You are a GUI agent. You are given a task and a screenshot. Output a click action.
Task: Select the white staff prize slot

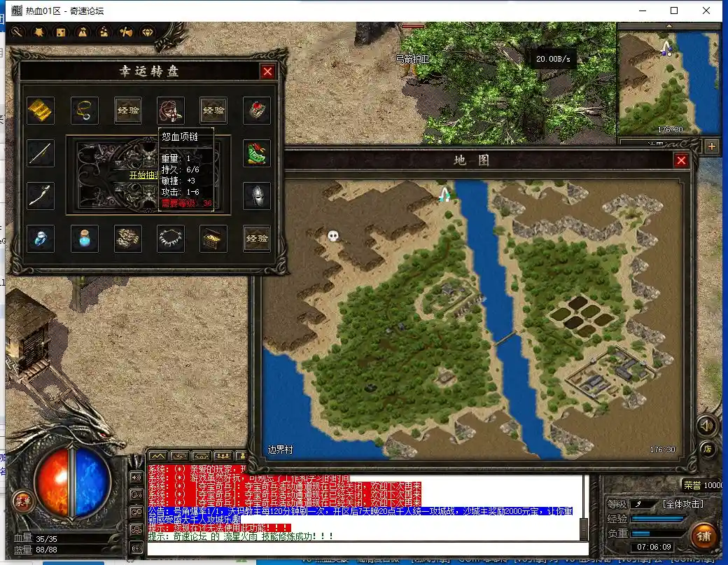click(41, 196)
